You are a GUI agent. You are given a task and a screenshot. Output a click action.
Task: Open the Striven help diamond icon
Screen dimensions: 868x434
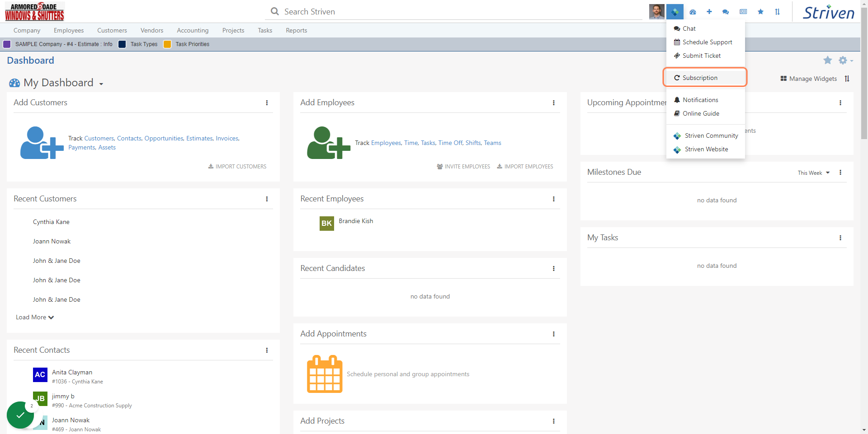[x=675, y=12]
